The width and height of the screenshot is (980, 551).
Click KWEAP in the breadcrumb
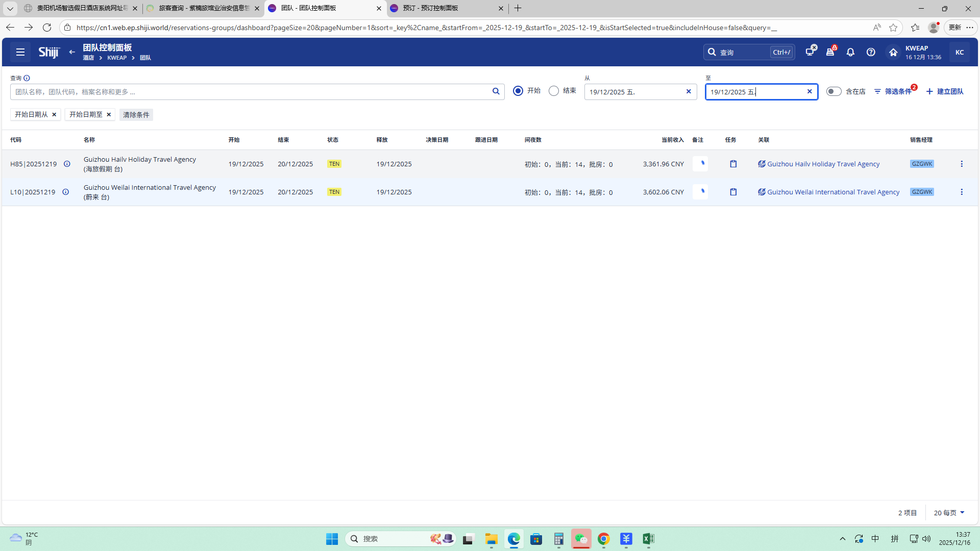tap(117, 58)
